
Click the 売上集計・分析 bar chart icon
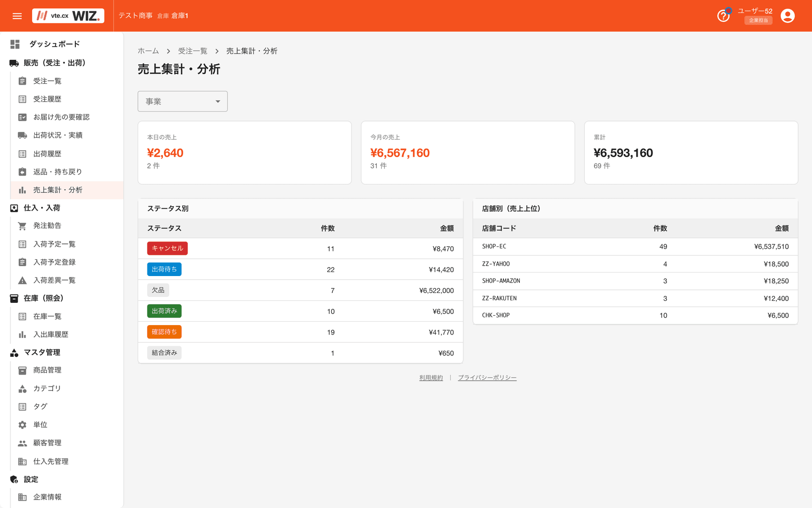[x=22, y=190]
